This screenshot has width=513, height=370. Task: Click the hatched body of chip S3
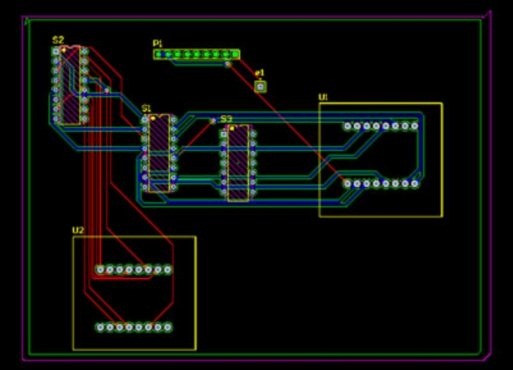click(238, 163)
